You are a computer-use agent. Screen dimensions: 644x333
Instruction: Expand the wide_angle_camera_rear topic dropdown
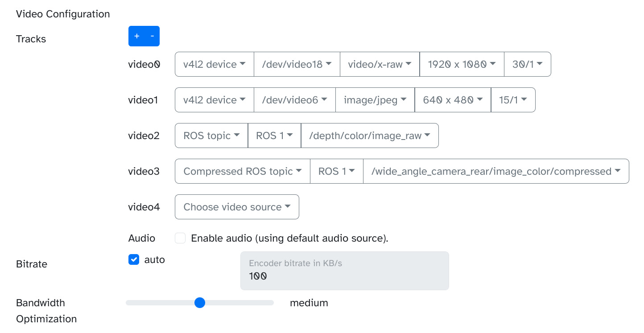(496, 171)
